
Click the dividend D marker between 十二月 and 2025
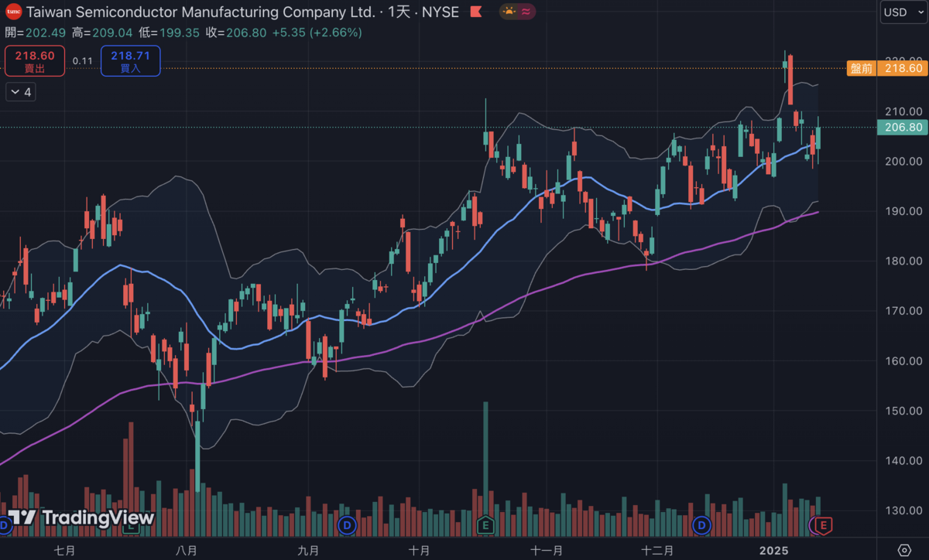pos(702,525)
